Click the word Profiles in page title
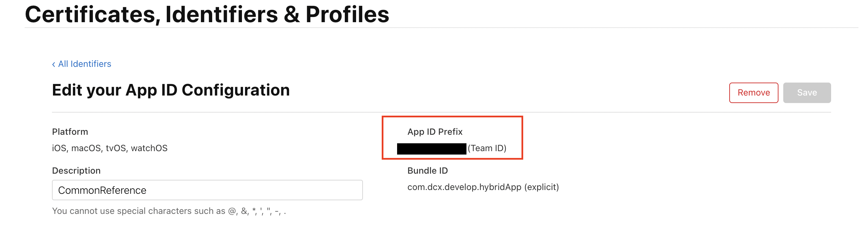The height and width of the screenshot is (247, 868). (347, 15)
